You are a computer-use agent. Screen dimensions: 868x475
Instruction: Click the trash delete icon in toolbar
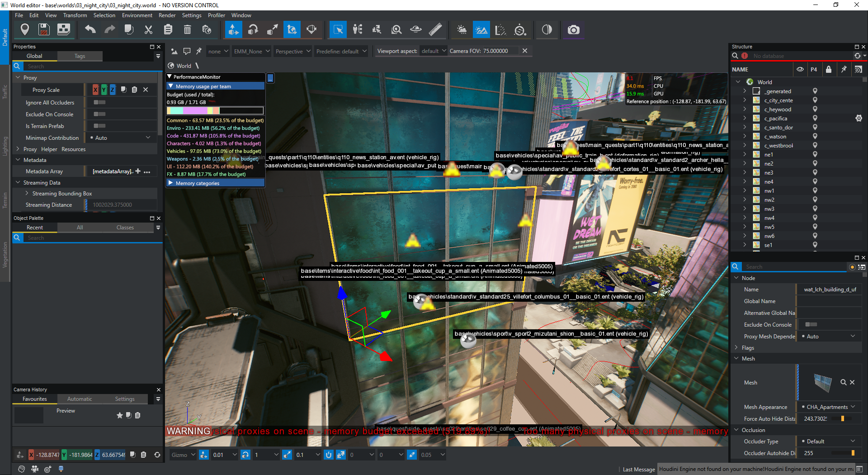point(187,30)
